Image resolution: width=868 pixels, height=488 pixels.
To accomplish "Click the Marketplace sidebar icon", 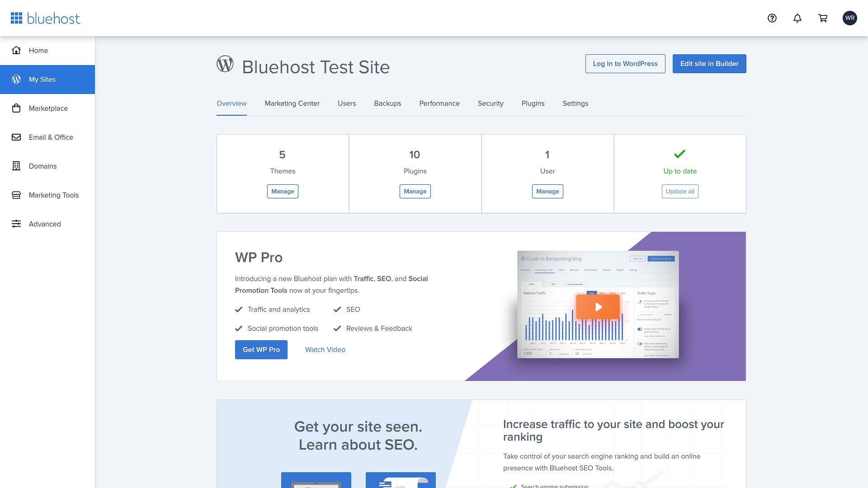I will 16,108.
